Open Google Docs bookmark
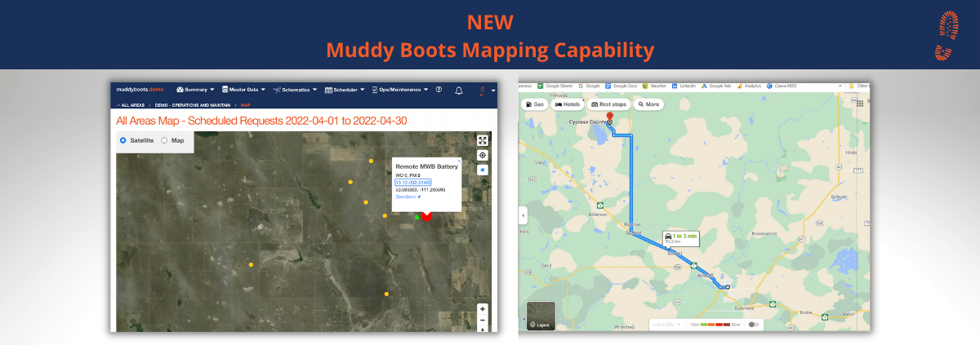This screenshot has height=345, width=980. click(x=621, y=85)
